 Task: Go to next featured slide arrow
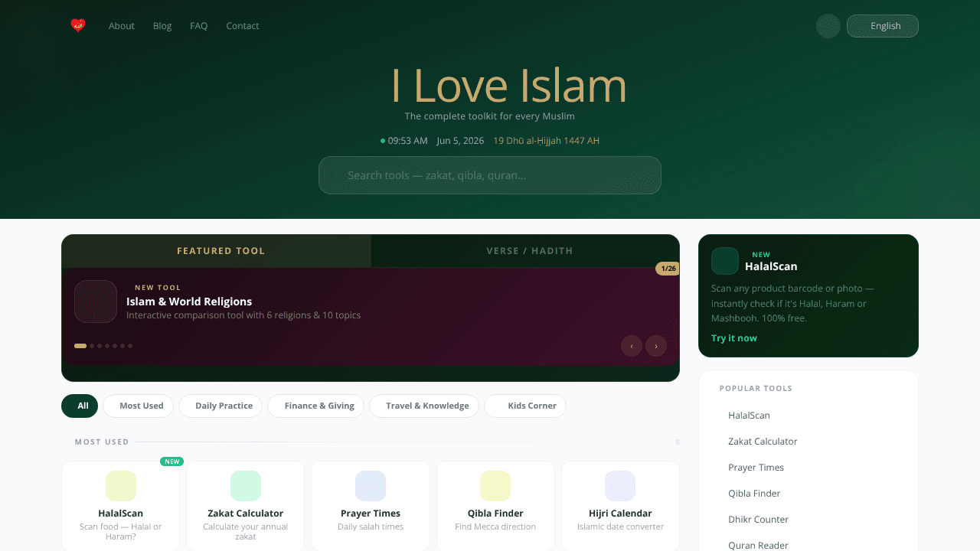[656, 346]
